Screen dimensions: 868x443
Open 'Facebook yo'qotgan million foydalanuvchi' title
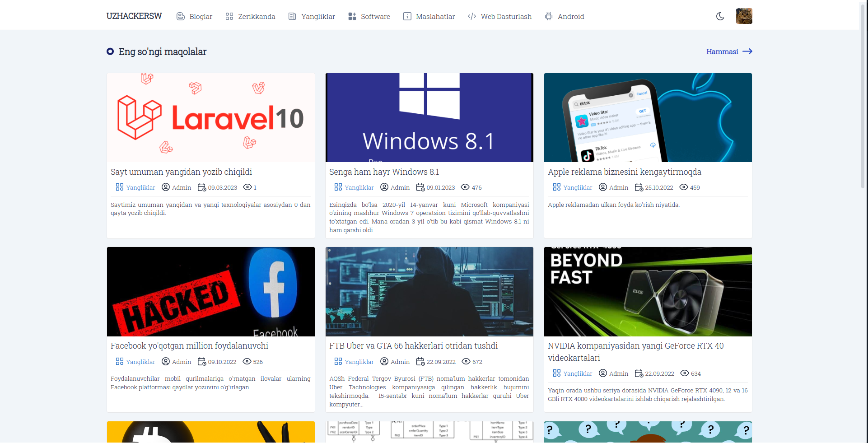point(189,346)
